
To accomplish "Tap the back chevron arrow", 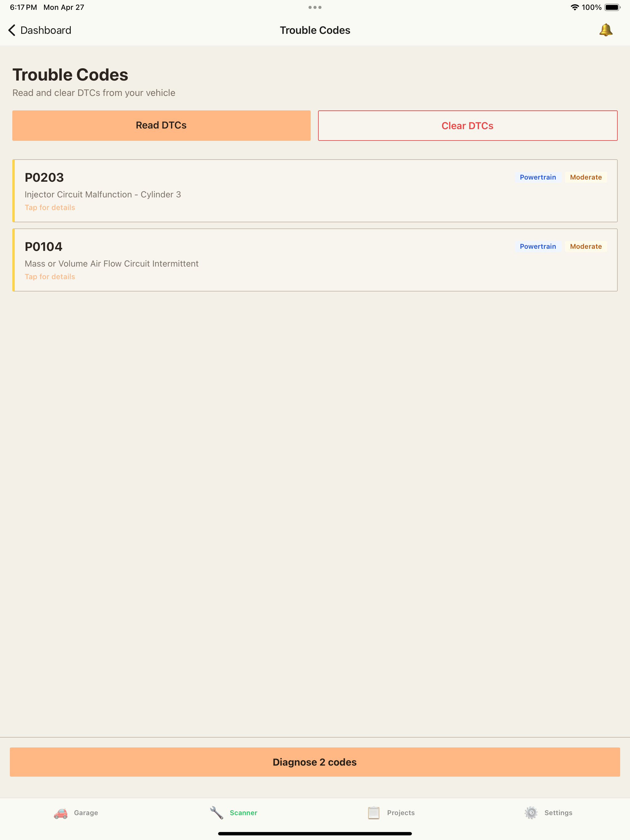I will [12, 30].
